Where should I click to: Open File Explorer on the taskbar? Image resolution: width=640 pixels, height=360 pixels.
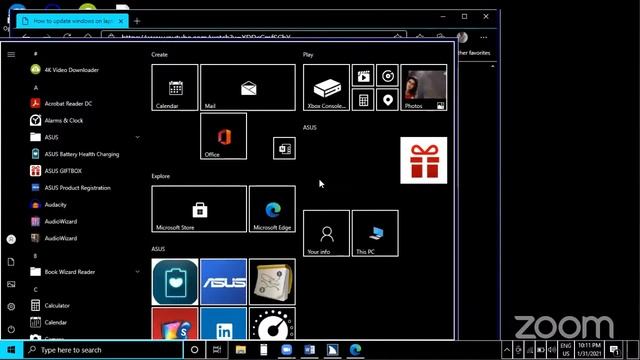tap(241, 350)
